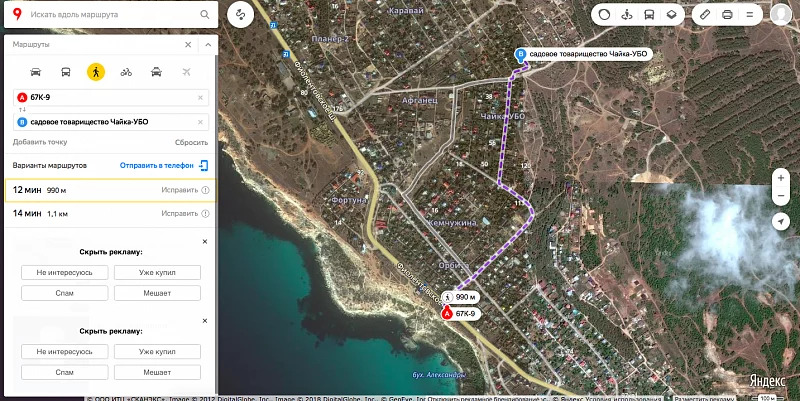Open map layers type selector
The height and width of the screenshot is (401, 800).
pyautogui.click(x=673, y=15)
